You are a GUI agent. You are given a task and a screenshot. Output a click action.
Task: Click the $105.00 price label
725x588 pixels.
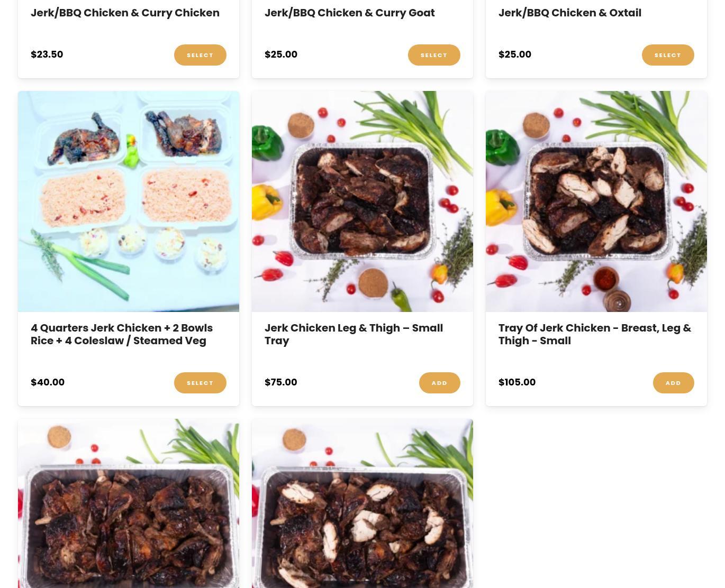point(517,382)
